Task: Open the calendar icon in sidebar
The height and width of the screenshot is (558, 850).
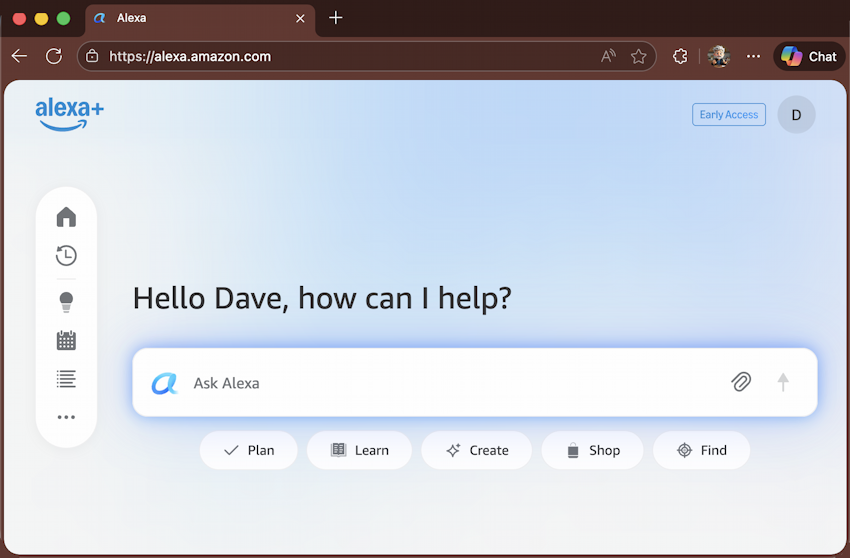Action: tap(66, 341)
